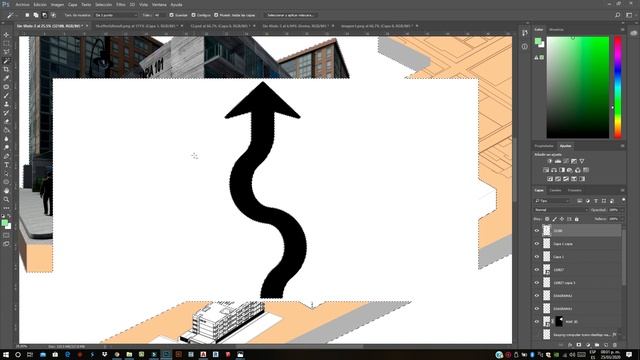Click the Add to selection mode icon

[36, 15]
